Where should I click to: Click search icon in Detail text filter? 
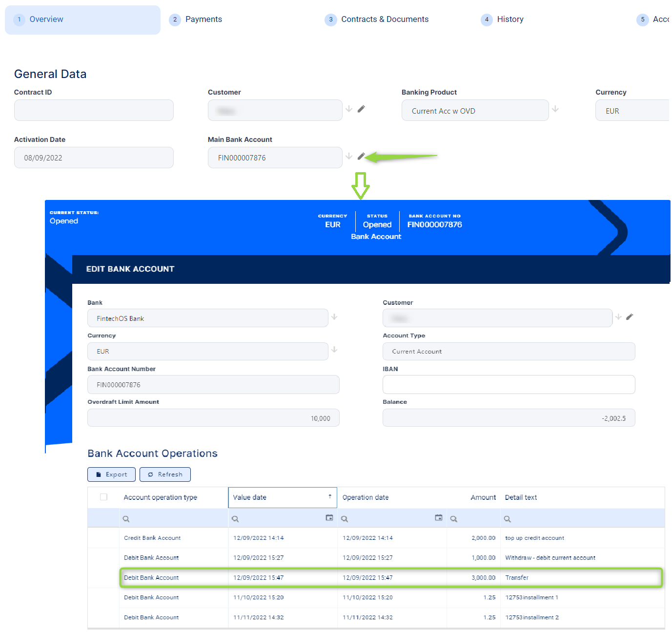click(508, 519)
